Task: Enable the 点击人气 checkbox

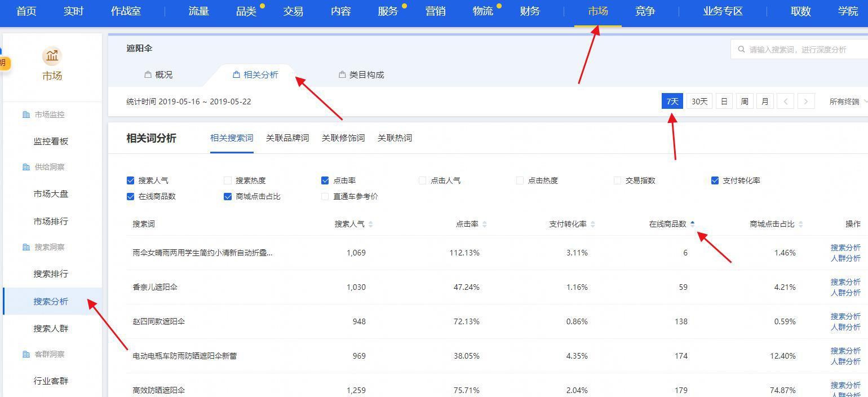Action: point(422,180)
